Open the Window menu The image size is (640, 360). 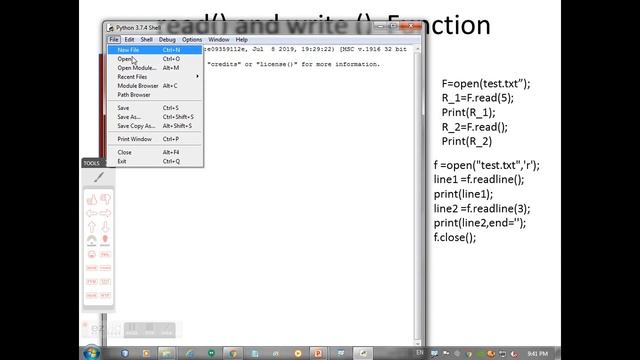219,40
